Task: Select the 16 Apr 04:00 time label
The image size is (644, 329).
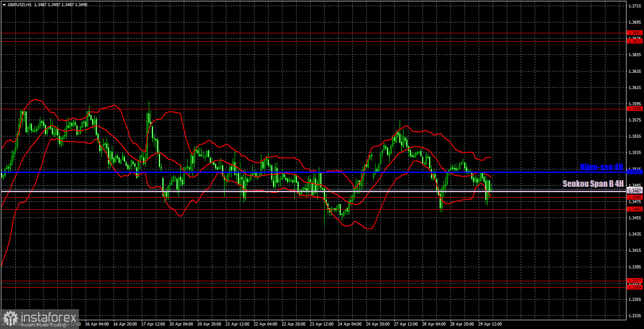Action: tap(97, 325)
